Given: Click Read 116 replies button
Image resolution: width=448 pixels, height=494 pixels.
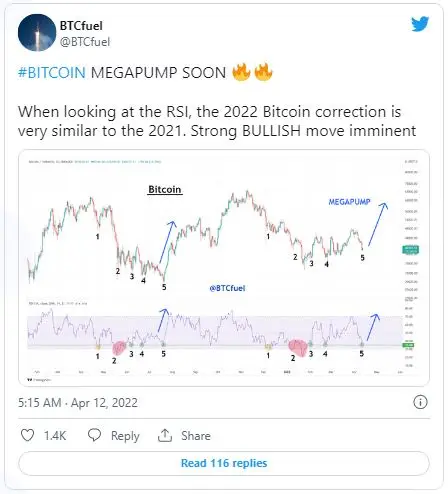Looking at the screenshot, I should (224, 463).
